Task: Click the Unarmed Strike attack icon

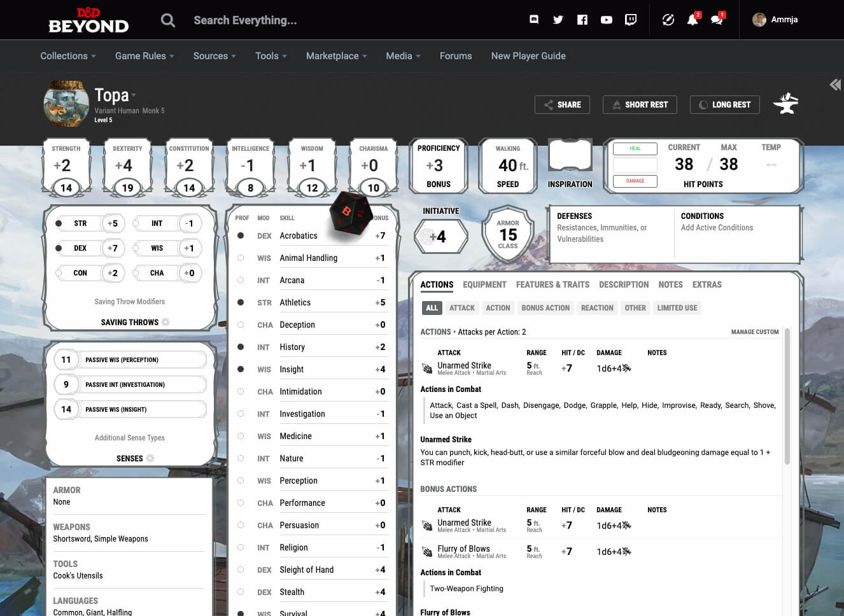Action: (426, 367)
